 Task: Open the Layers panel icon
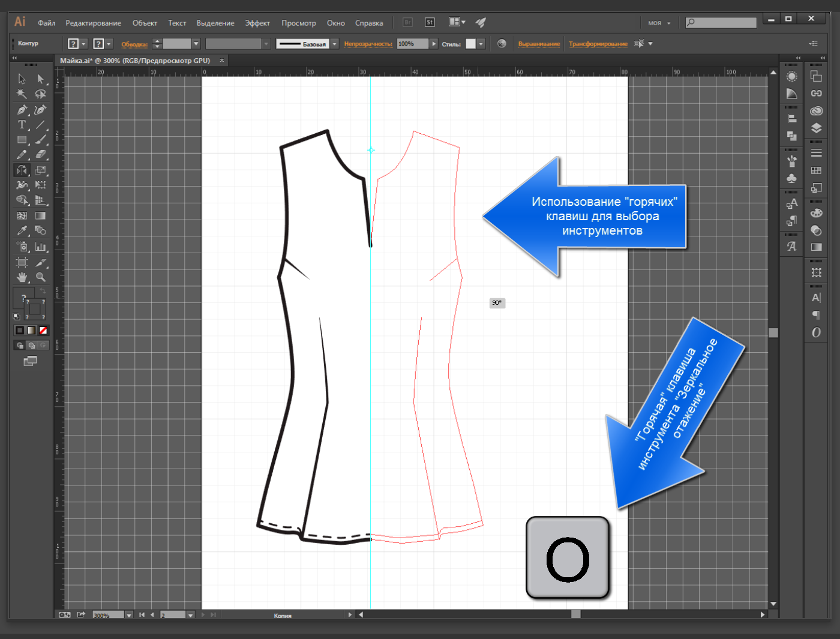(816, 128)
